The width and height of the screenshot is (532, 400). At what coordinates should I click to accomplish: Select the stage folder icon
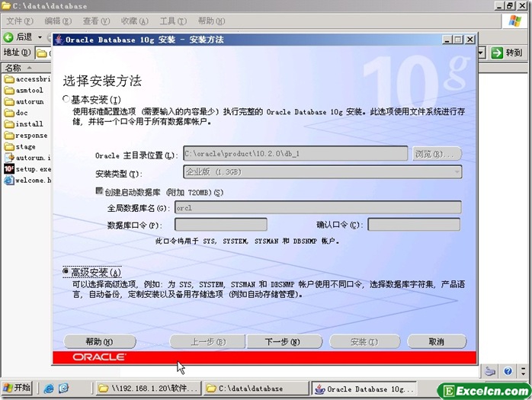pyautogui.click(x=9, y=146)
